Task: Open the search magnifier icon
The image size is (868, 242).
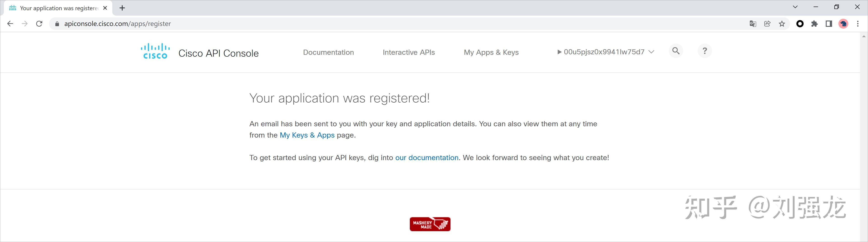Action: 676,51
